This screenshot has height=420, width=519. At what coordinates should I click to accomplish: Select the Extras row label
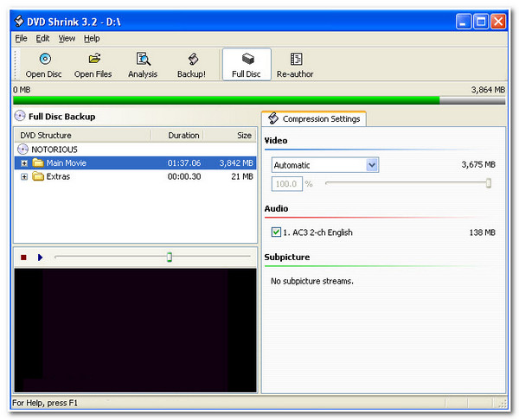coord(58,176)
